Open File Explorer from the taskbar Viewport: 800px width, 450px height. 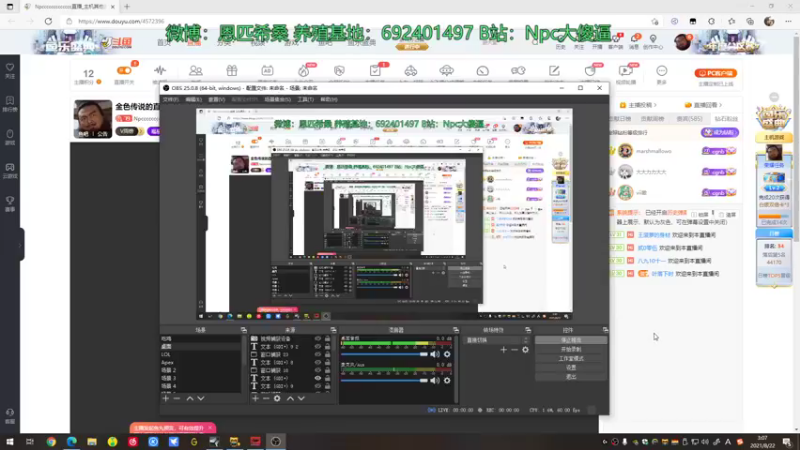(x=92, y=441)
